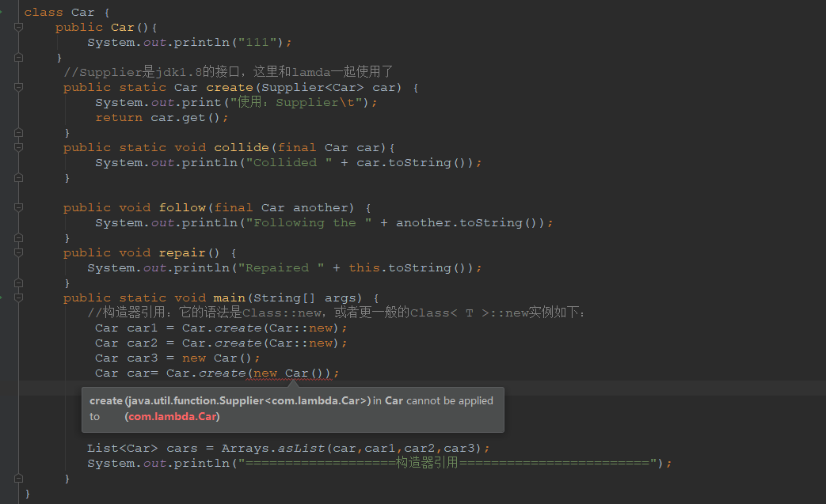This screenshot has width=826, height=504.
Task: Click fold end marker of repair method
Action: (x=18, y=283)
